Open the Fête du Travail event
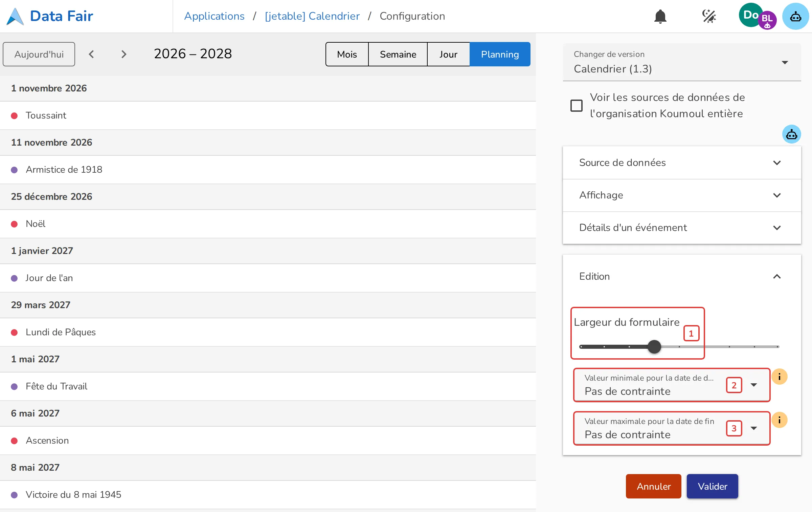Viewport: 812px width, 512px height. (x=268, y=386)
